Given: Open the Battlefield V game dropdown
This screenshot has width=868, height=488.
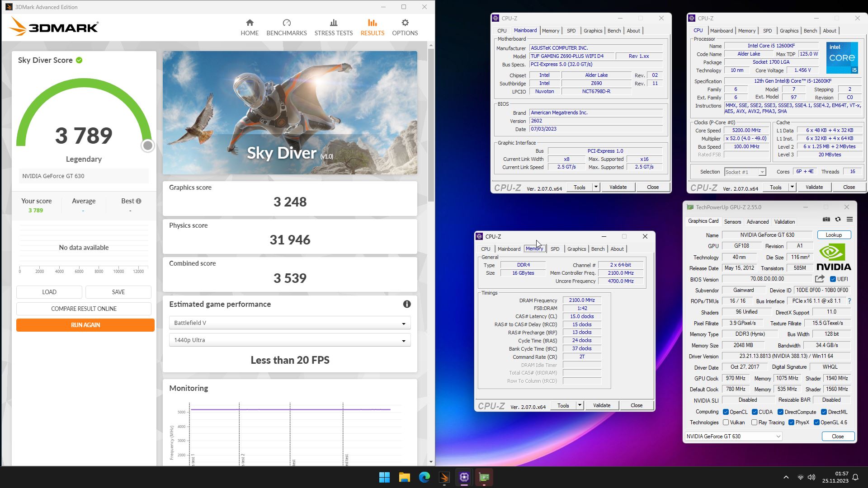Looking at the screenshot, I should 290,323.
